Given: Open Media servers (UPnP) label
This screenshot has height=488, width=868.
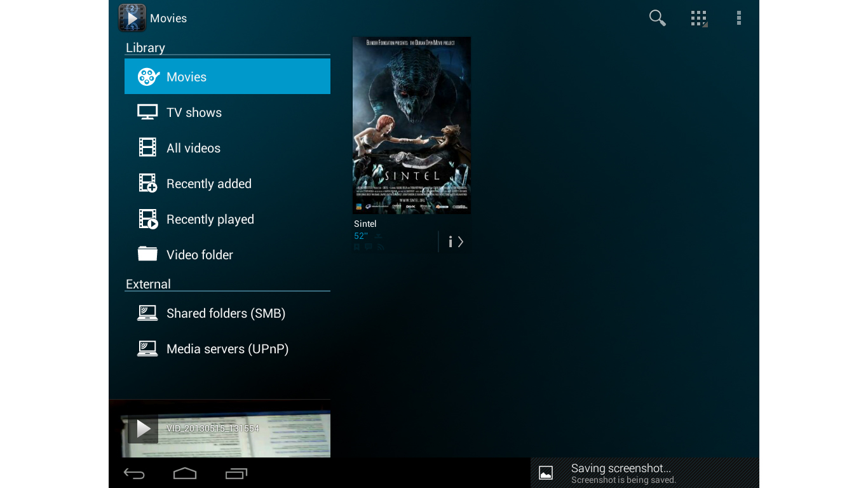Looking at the screenshot, I should tap(227, 349).
